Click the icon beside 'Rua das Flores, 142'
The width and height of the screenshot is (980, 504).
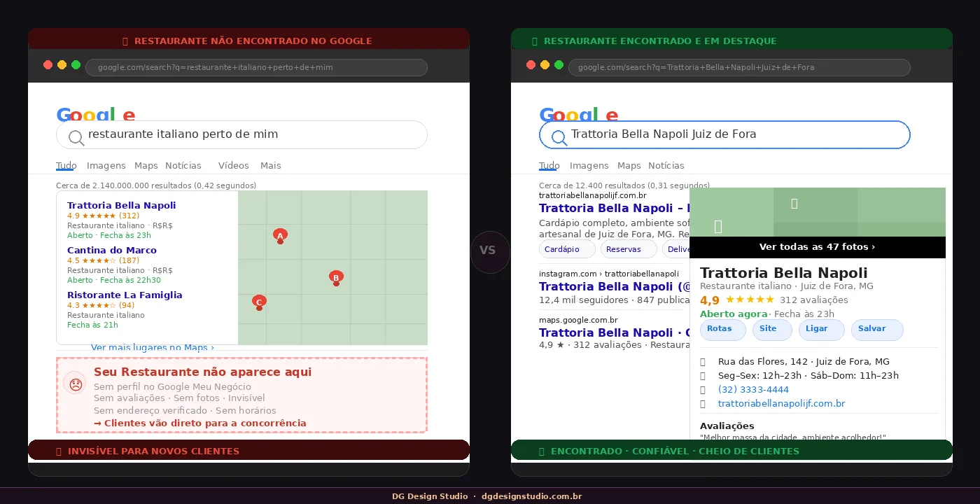click(x=703, y=362)
